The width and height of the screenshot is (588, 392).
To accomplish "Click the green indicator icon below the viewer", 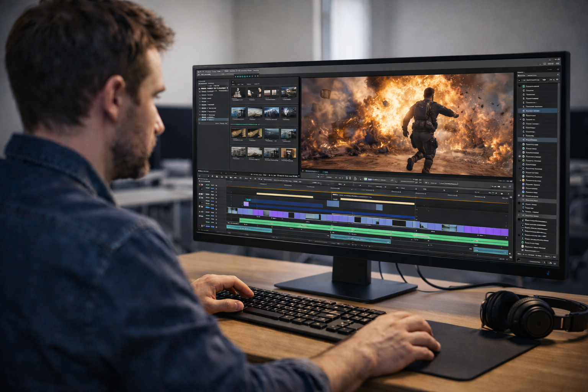I will click(365, 179).
